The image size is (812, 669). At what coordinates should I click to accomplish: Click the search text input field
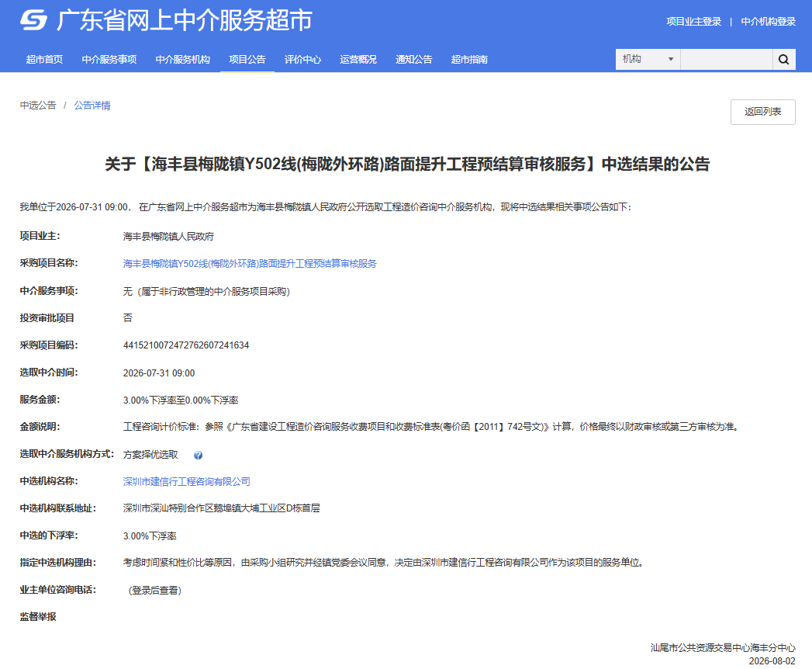(726, 60)
